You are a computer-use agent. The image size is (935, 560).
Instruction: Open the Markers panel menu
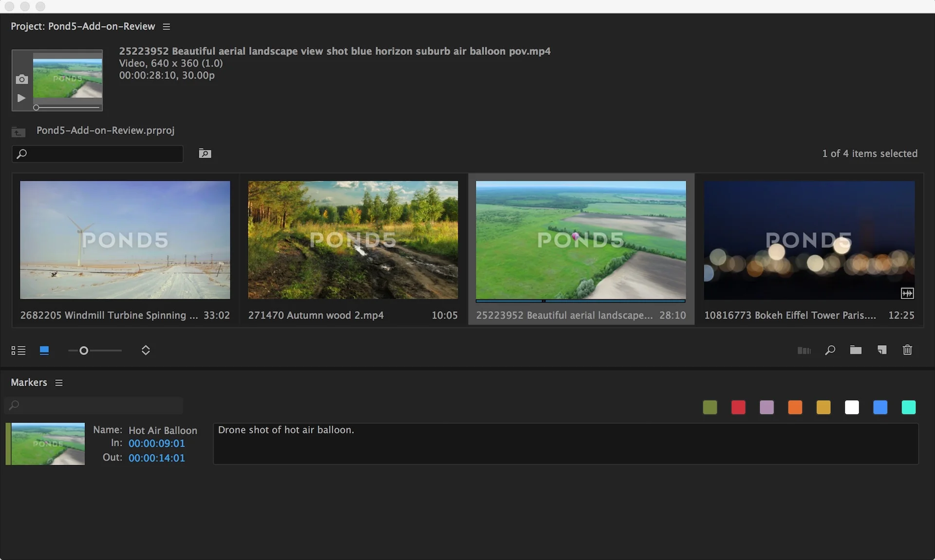pyautogui.click(x=59, y=383)
